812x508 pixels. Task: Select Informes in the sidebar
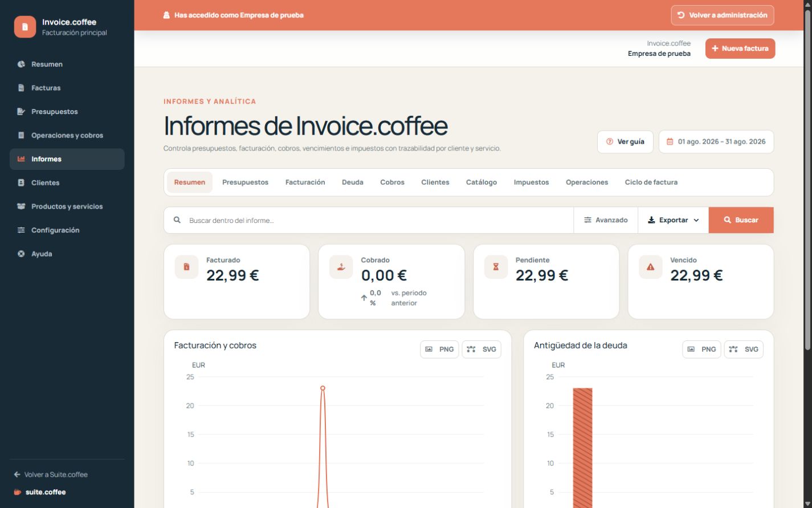67,159
